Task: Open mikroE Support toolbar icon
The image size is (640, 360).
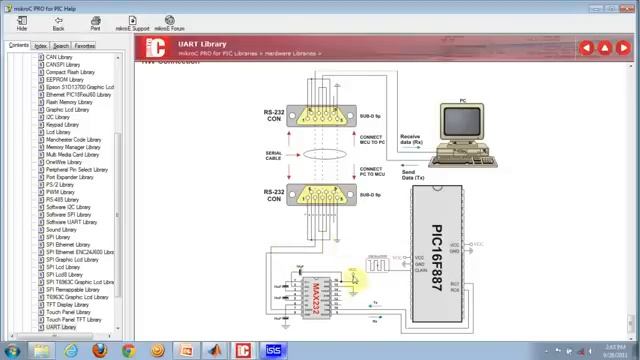Action: (x=132, y=23)
